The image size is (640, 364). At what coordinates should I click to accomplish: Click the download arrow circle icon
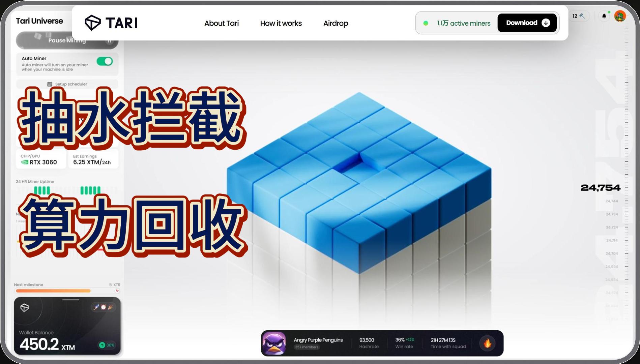(x=546, y=23)
